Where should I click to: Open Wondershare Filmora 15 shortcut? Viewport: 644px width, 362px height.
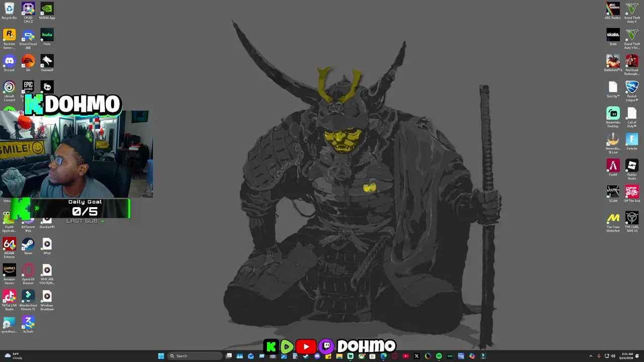click(28, 300)
